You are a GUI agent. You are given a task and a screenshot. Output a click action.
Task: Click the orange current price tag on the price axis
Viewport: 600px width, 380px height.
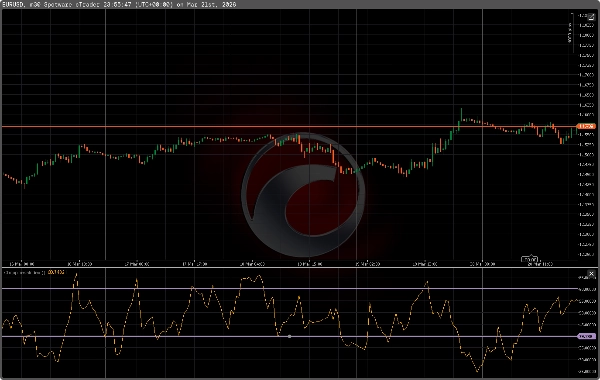pos(586,126)
